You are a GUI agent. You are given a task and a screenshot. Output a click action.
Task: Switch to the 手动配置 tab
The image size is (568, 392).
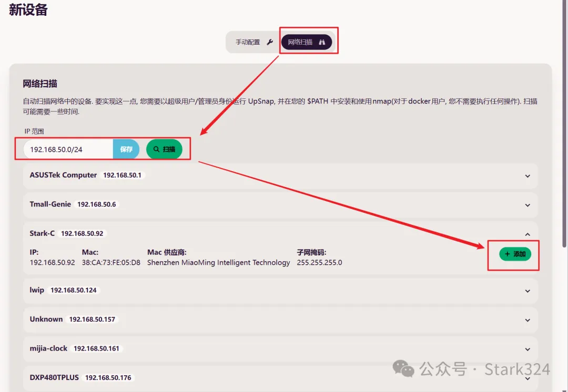click(x=254, y=42)
